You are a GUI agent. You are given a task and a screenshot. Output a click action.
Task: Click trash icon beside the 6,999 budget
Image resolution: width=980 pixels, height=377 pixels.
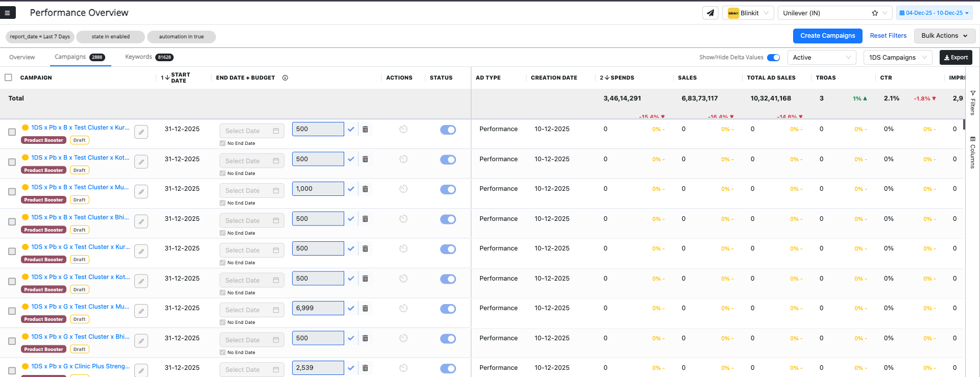(x=365, y=308)
